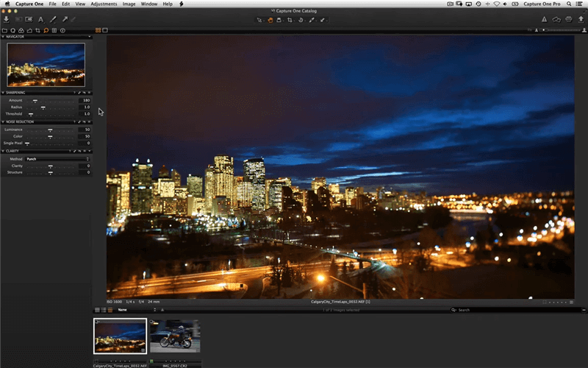Viewport: 588px width, 368px height.
Task: Click Noise Reduction panel reset adjustments icon
Action: click(x=84, y=121)
